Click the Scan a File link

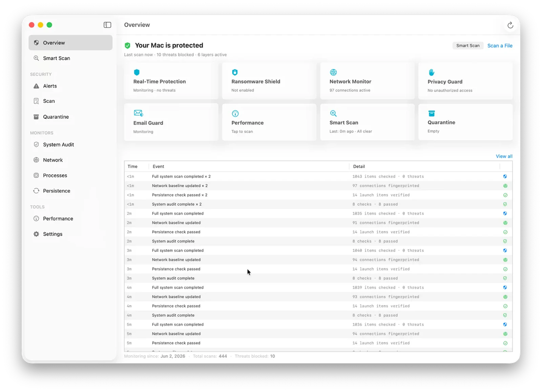point(500,46)
